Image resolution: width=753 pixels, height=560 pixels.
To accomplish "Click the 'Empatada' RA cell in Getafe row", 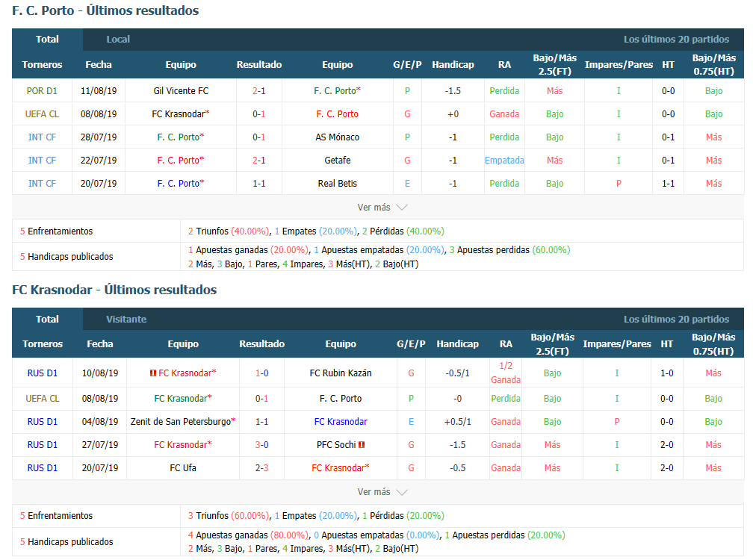I will (504, 161).
